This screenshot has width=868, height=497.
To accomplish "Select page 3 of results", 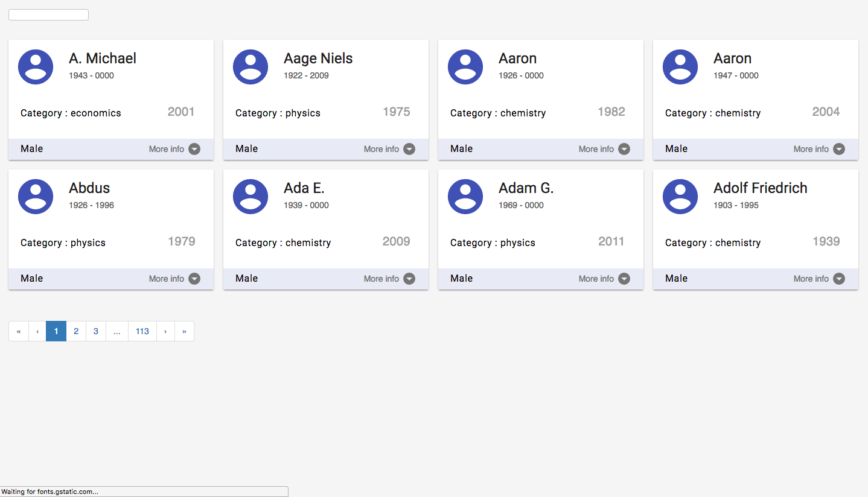I will 96,331.
